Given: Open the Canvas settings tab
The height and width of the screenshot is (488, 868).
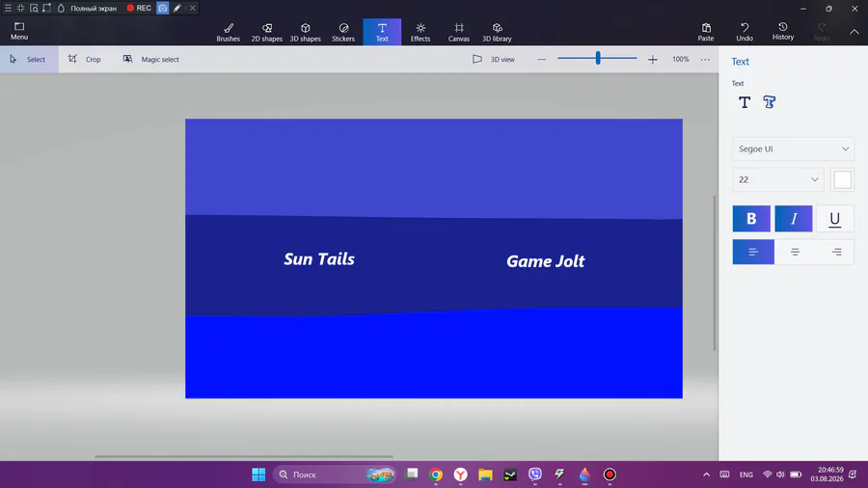Looking at the screenshot, I should (459, 32).
